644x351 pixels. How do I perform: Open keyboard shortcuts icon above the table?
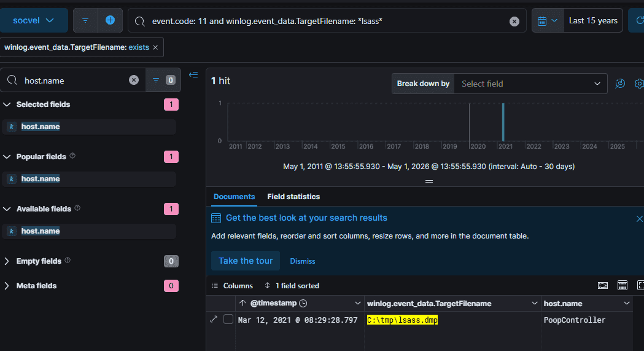pyautogui.click(x=602, y=286)
